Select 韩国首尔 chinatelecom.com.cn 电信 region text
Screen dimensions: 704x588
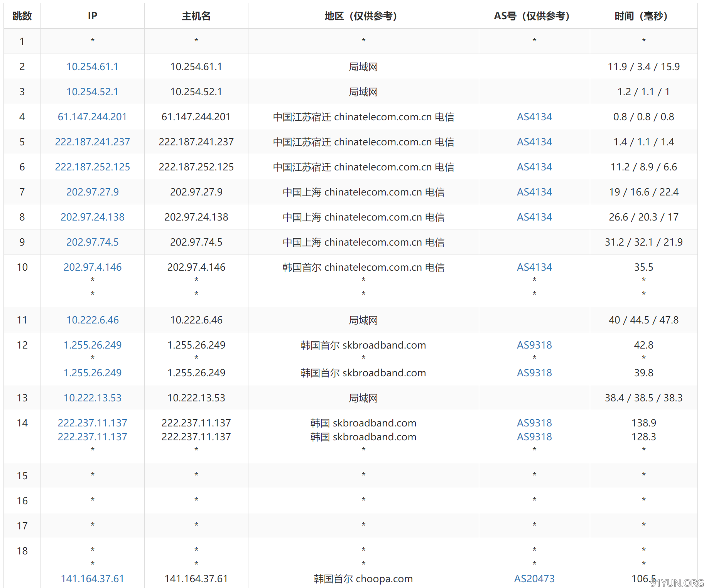coord(363,267)
